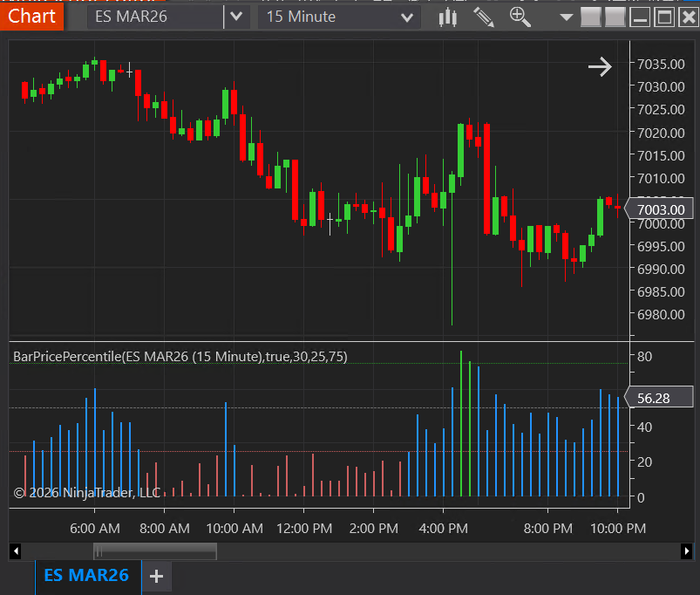
Task: Switch to the ES MAR26 tab
Action: [87, 577]
